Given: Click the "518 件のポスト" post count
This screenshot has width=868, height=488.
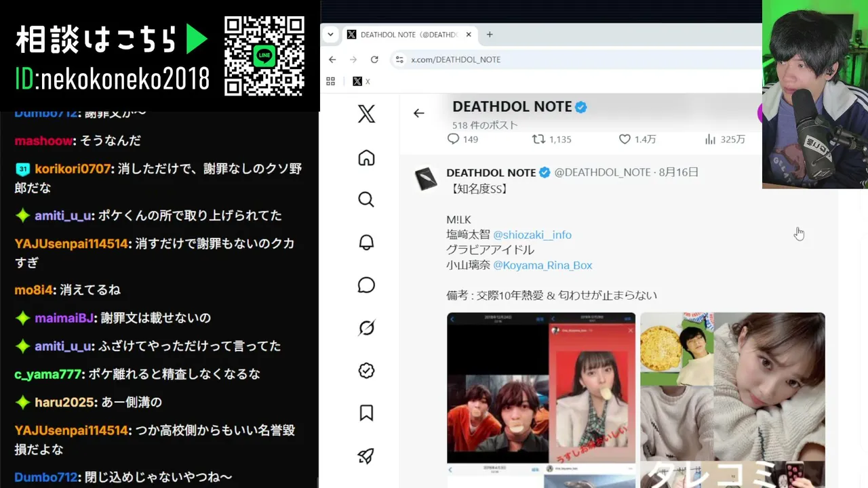Looking at the screenshot, I should pos(485,125).
